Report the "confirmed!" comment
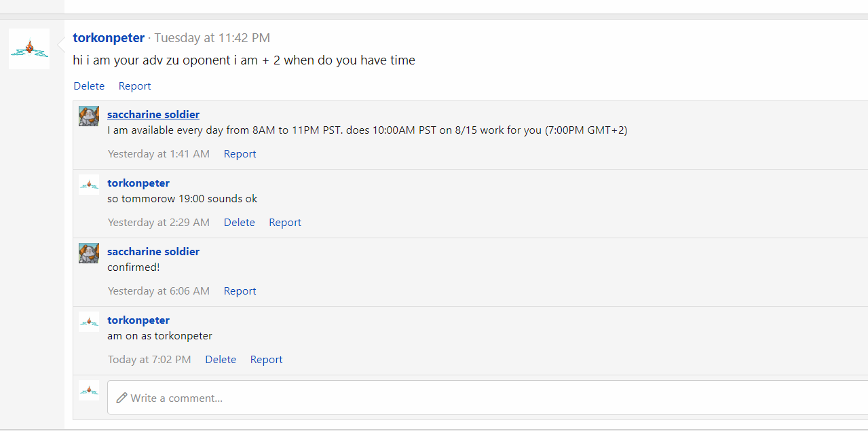The width and height of the screenshot is (868, 431). point(240,291)
